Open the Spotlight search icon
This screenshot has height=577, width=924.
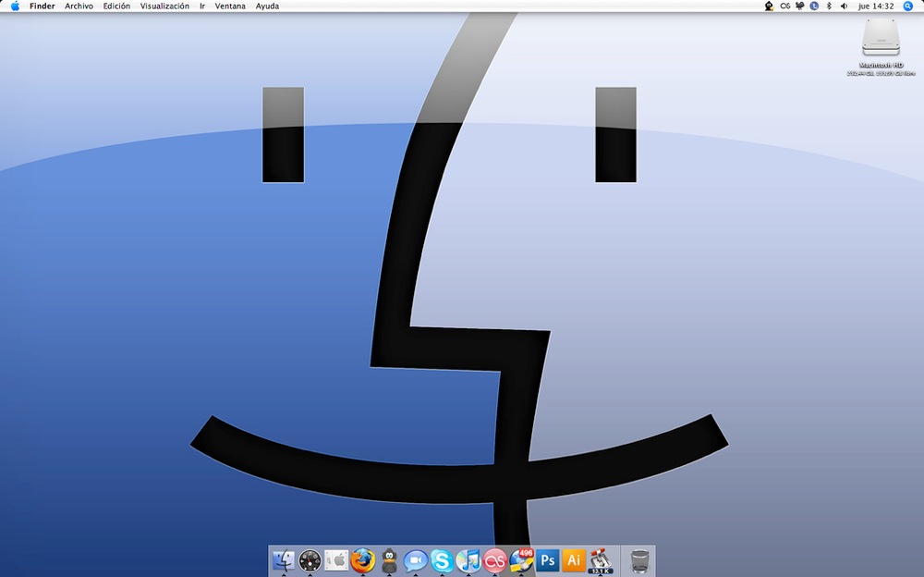908,6
